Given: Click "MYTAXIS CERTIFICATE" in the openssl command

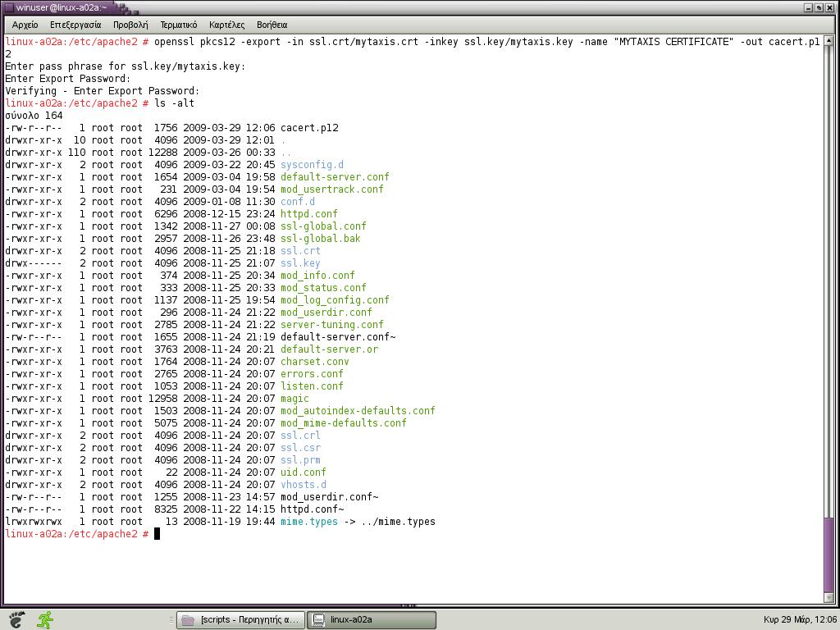Looking at the screenshot, I should click(x=676, y=41).
